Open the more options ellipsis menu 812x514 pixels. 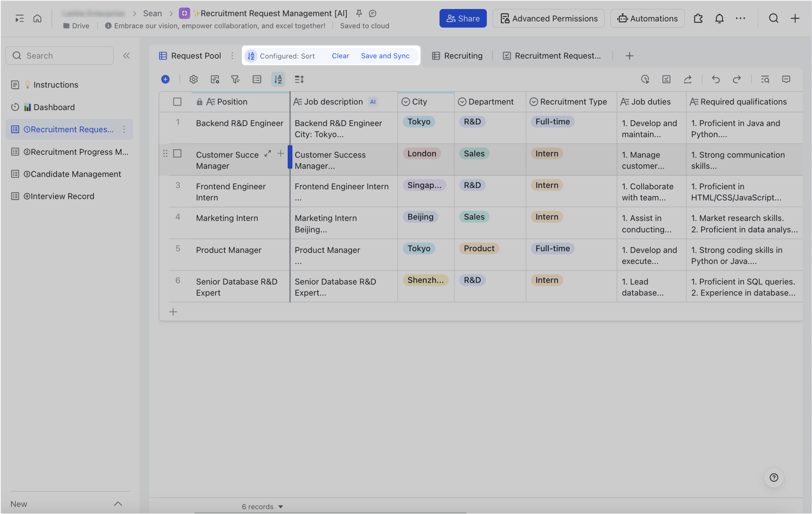point(741,18)
